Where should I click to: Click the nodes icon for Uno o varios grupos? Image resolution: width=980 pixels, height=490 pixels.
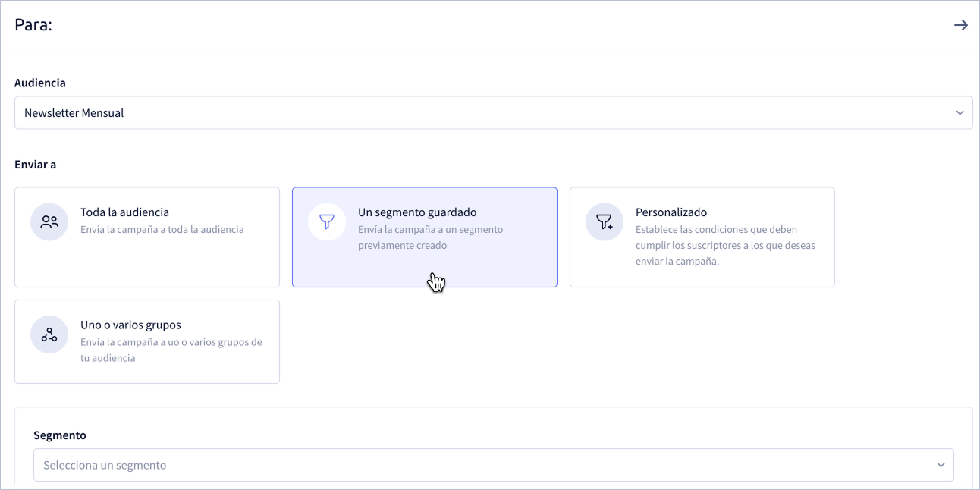click(x=49, y=335)
